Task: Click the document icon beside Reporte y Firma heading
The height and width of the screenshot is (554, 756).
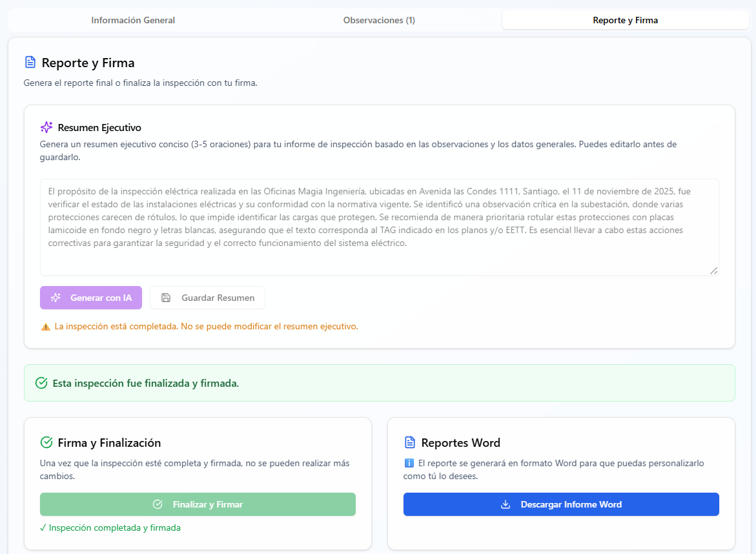Action: 30,63
